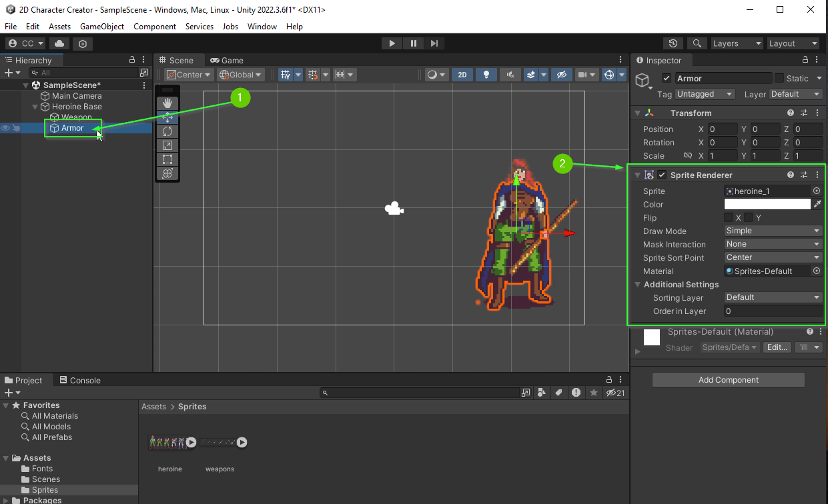Select the Hand (View) tool
828x504 pixels.
pyautogui.click(x=167, y=103)
